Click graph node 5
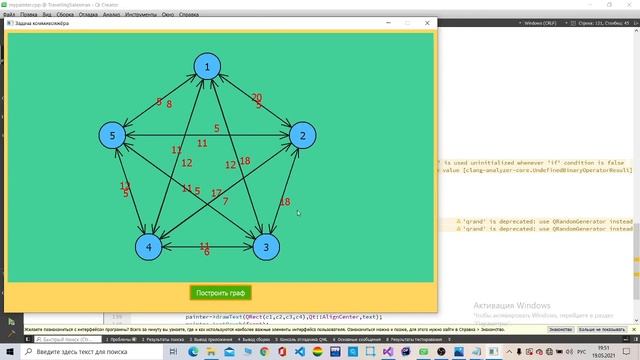This screenshot has height=360, width=640. (112, 135)
